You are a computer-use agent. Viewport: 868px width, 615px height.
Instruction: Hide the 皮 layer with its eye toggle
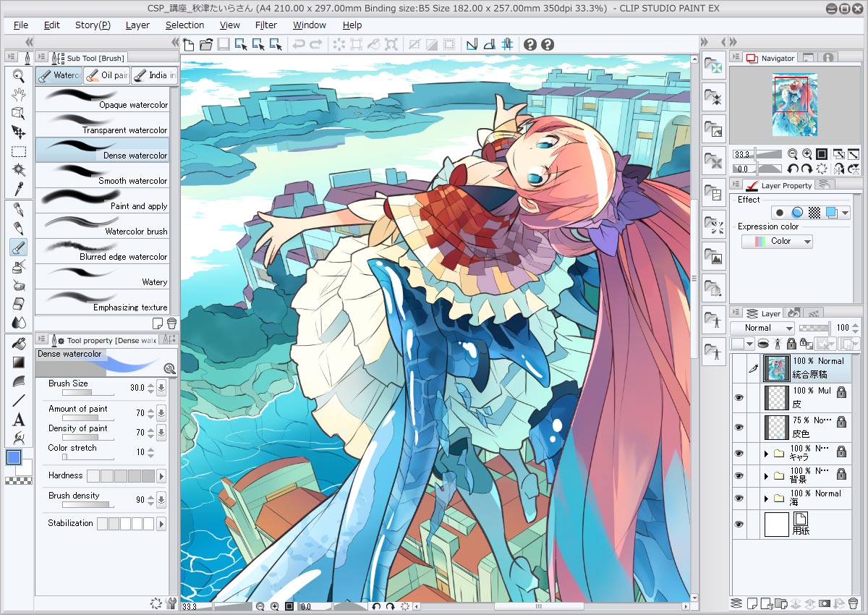(x=739, y=397)
